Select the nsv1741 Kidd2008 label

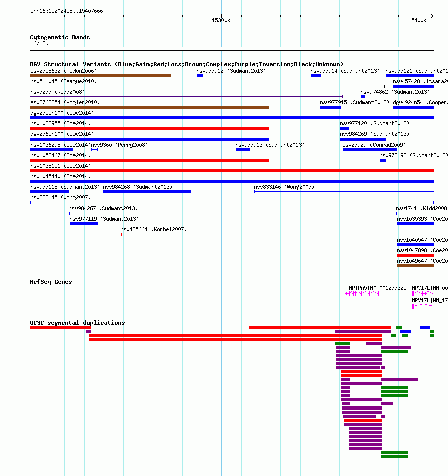(x=422, y=208)
